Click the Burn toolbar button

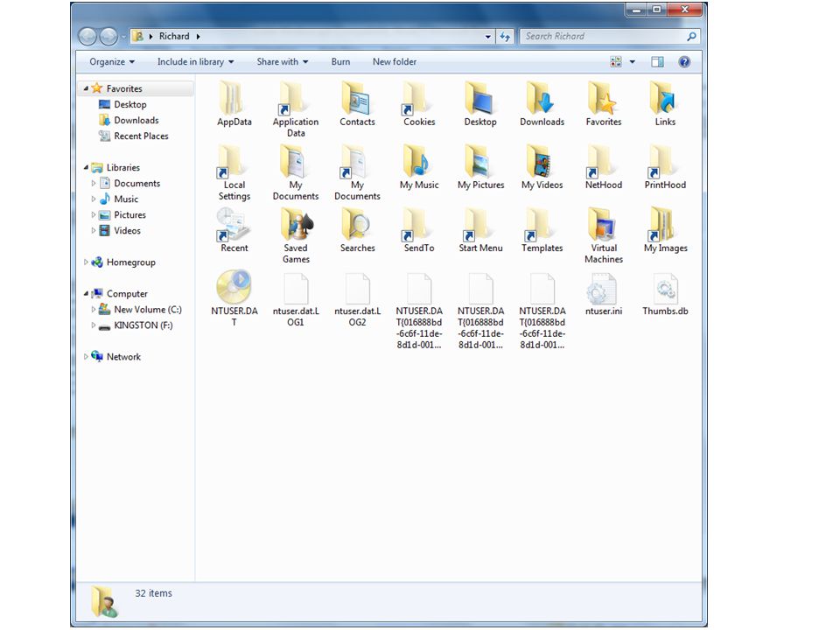pyautogui.click(x=340, y=61)
